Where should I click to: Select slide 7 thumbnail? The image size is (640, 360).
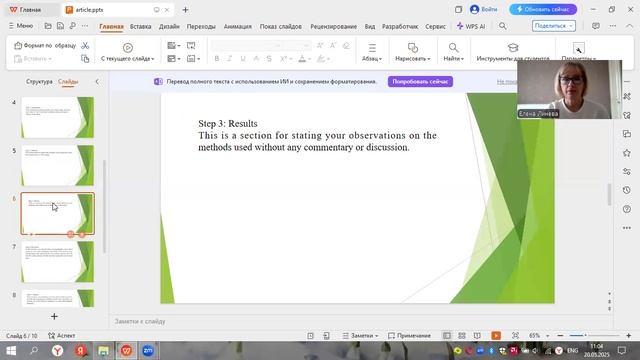[x=58, y=262]
